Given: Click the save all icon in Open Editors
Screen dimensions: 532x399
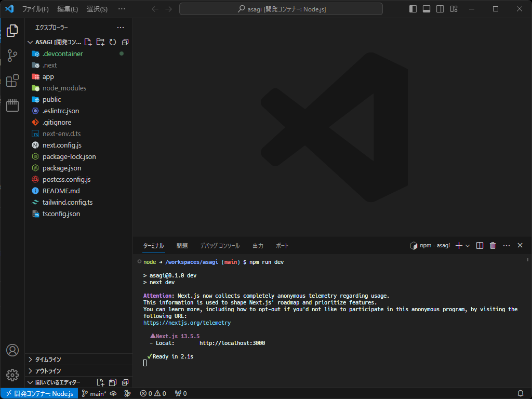Looking at the screenshot, I should point(113,382).
